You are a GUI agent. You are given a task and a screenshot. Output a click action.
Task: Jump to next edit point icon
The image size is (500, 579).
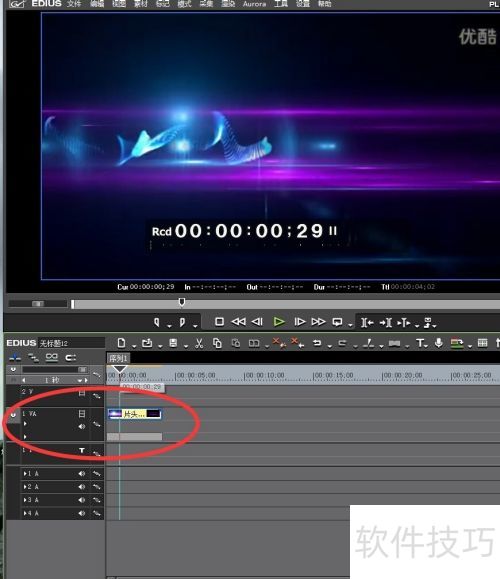[386, 322]
